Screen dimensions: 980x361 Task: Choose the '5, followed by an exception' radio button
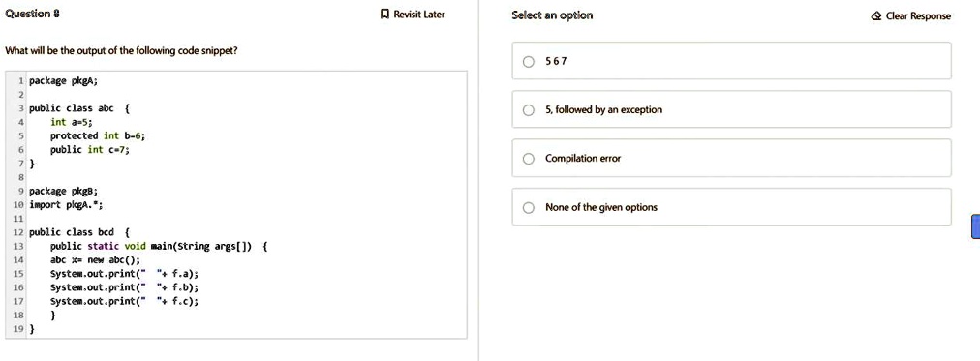tap(529, 110)
